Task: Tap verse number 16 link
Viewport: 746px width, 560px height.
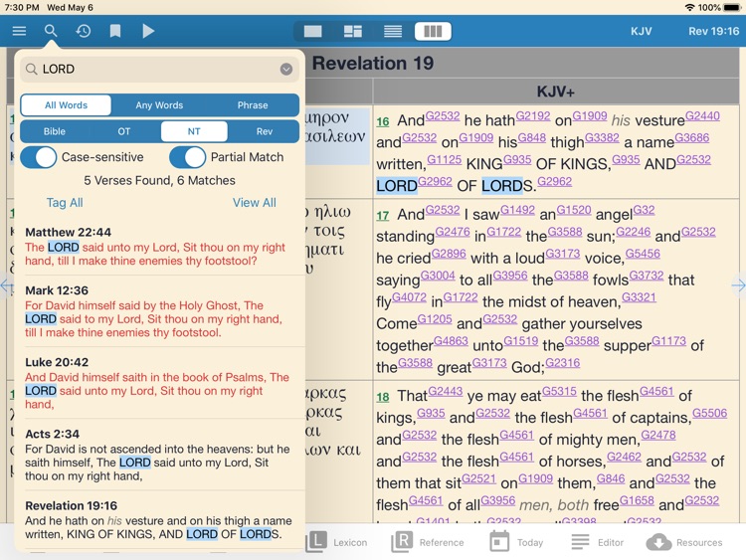Action: (383, 121)
